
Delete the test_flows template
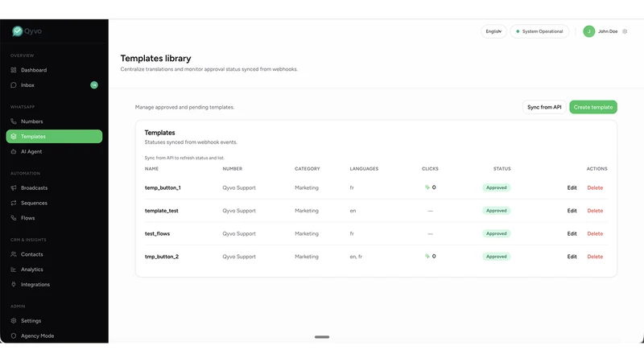click(x=595, y=233)
